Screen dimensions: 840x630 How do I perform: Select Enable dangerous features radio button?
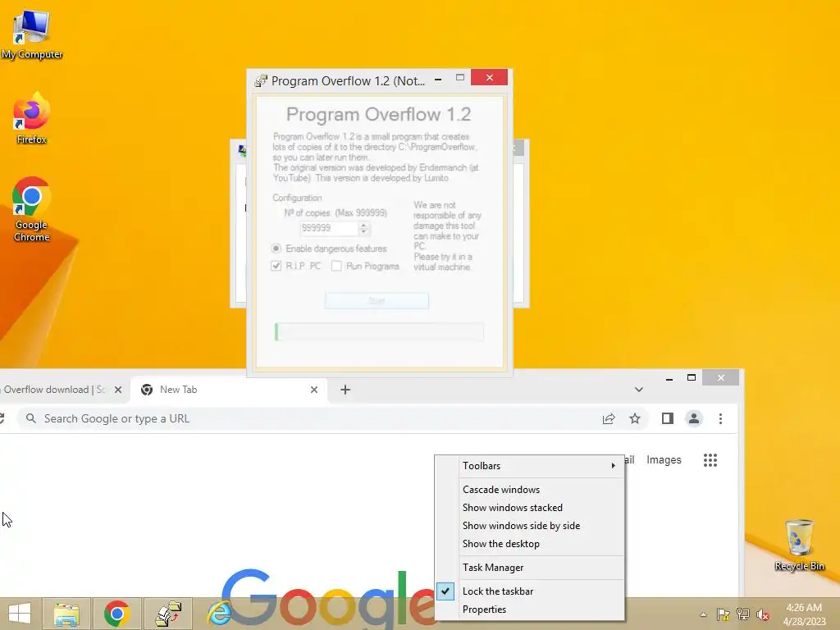pyautogui.click(x=276, y=249)
